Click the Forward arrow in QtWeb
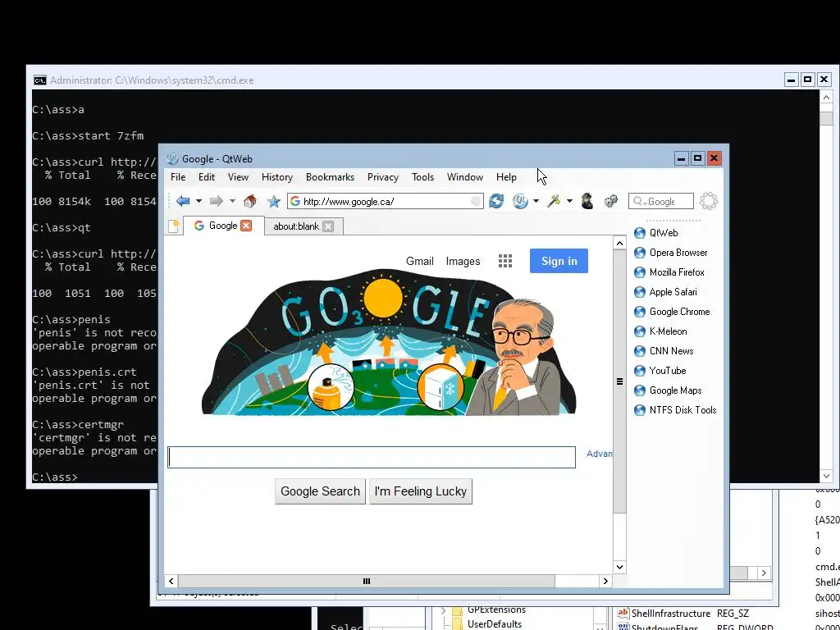Image resolution: width=840 pixels, height=630 pixels. 216,202
